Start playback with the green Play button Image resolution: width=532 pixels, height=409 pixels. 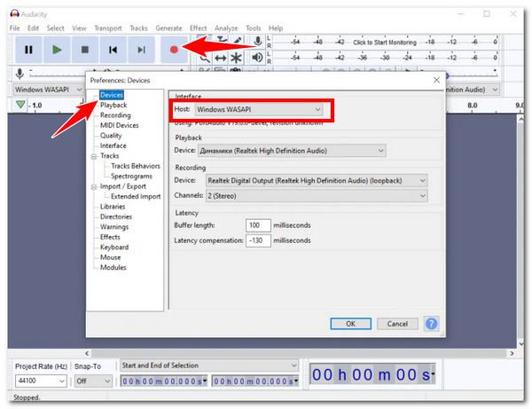[x=57, y=50]
